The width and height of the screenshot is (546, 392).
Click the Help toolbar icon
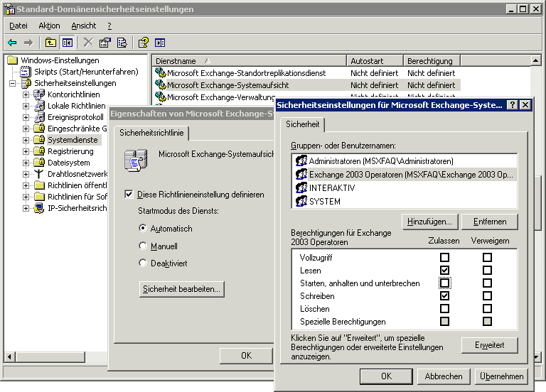(x=144, y=43)
